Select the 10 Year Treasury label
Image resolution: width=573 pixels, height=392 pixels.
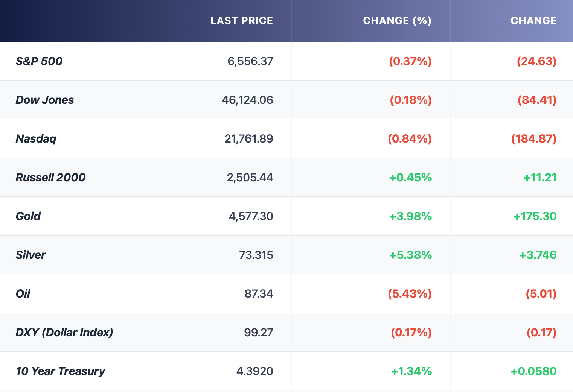pos(61,371)
